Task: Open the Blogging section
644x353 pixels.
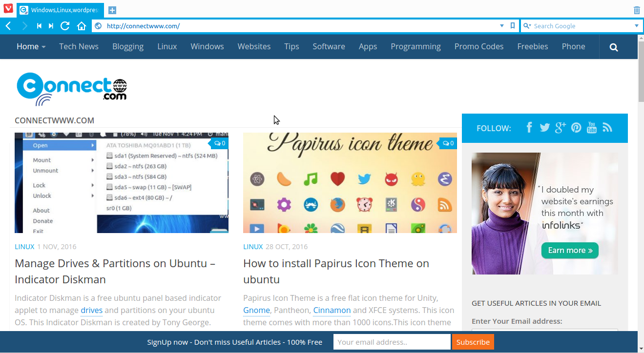Action: click(x=128, y=47)
